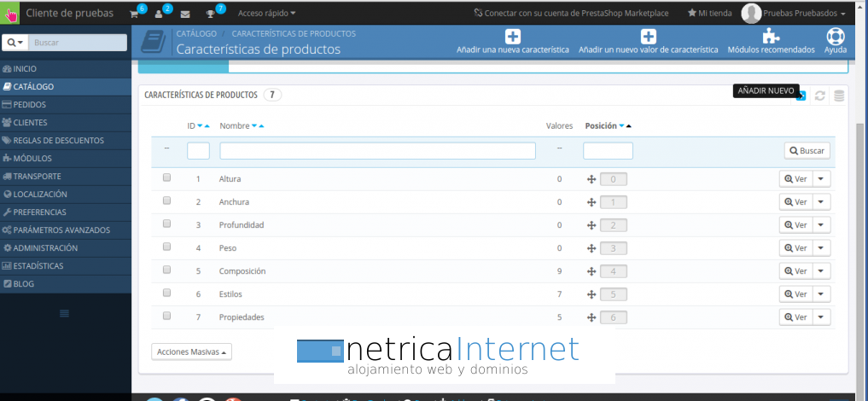Open the Ayuda lifebuoy icon
The height and width of the screenshot is (401, 868).
coord(835,37)
